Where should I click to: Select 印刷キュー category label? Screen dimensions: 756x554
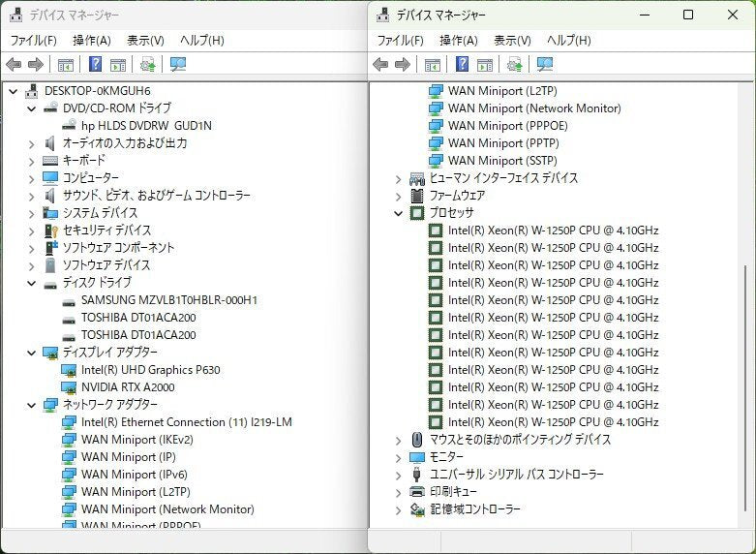coord(453,492)
